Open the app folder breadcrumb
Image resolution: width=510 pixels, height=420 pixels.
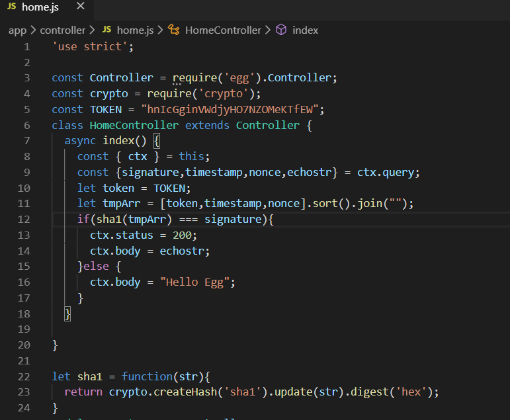(x=17, y=30)
